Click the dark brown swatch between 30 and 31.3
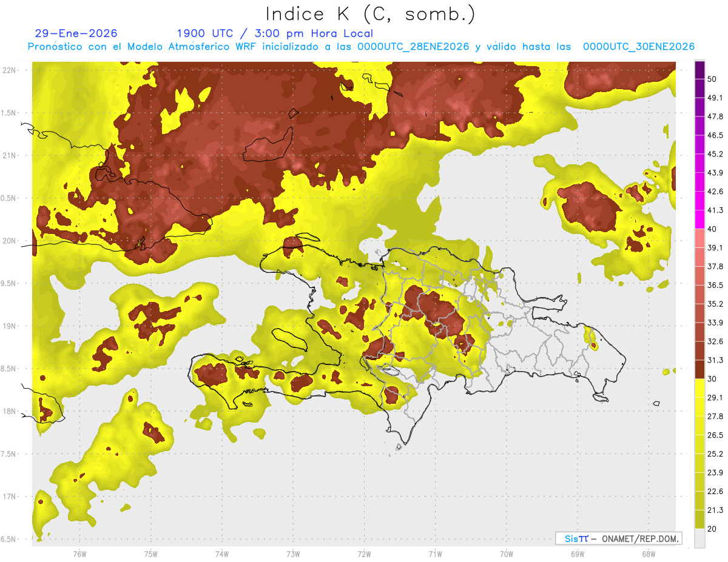 tap(699, 369)
